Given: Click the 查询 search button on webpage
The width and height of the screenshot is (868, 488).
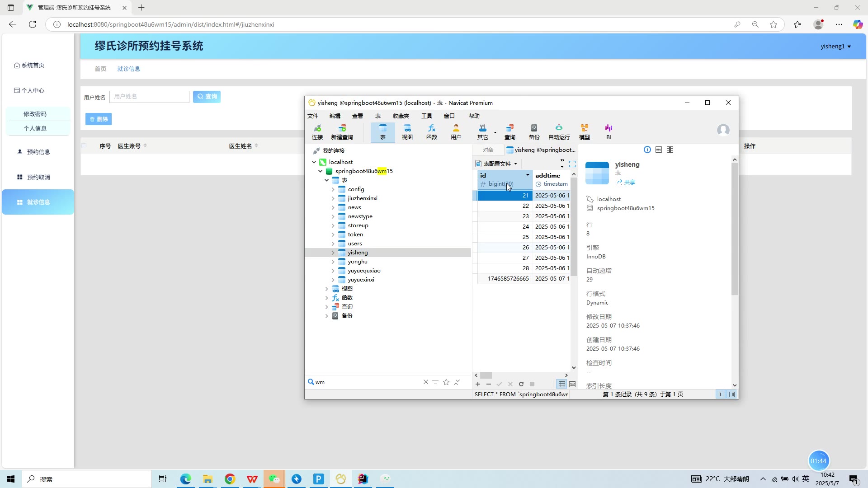Looking at the screenshot, I should 207,97.
